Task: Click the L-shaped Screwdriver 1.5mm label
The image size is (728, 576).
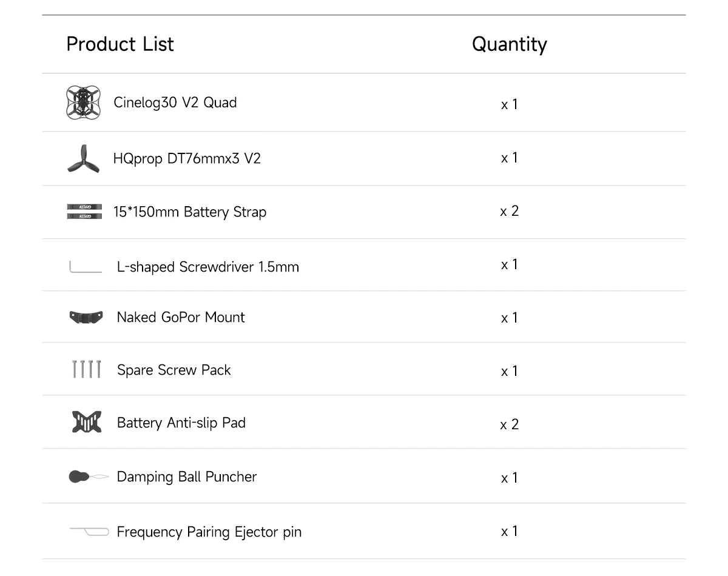Action: pos(207,267)
